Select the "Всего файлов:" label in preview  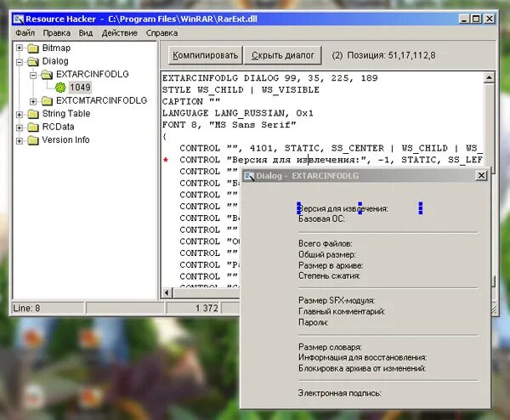coord(326,244)
